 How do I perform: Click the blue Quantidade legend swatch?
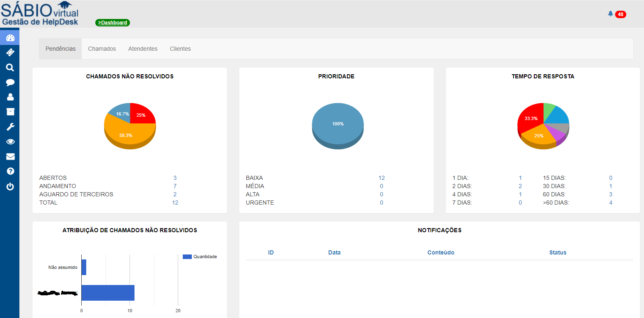coord(188,257)
